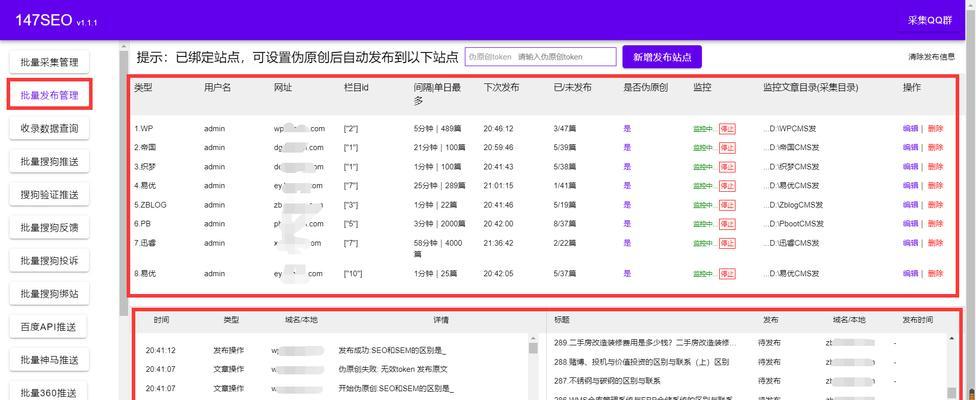Click directory path ...D:\ZblogCMS发

click(x=793, y=205)
